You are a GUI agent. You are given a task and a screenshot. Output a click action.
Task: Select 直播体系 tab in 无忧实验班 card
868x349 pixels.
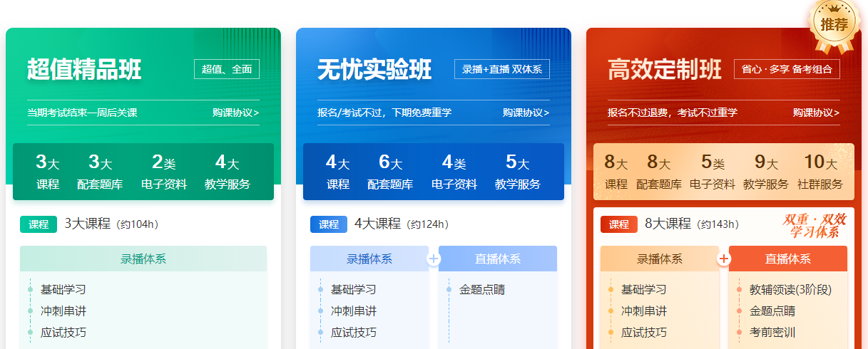[x=498, y=259]
